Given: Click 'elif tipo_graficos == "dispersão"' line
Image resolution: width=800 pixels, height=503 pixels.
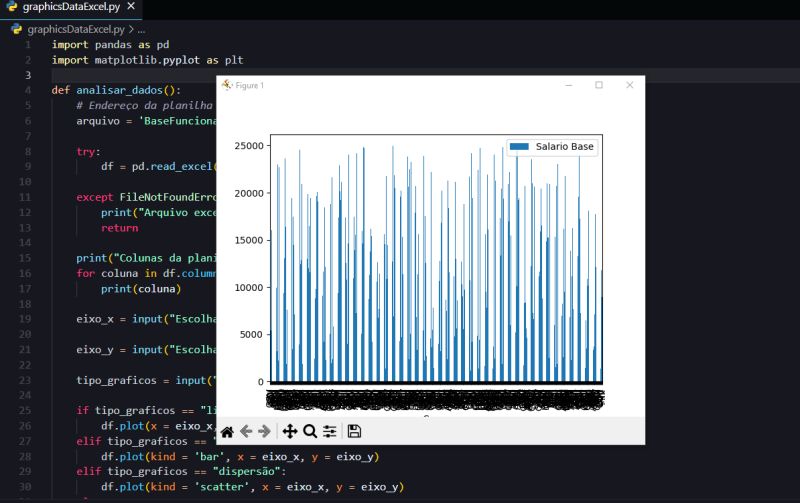Looking at the screenshot, I should pyautogui.click(x=181, y=471).
